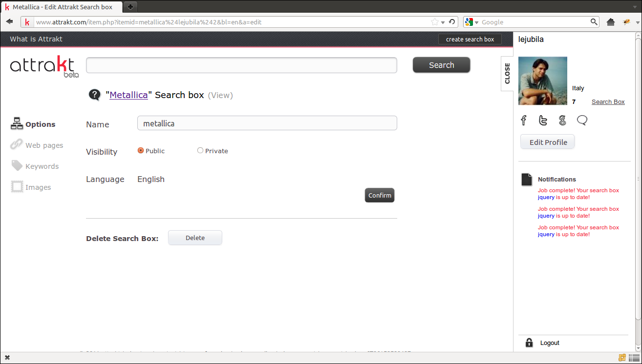Image resolution: width=642 pixels, height=364 pixels.
Task: Click the attrakt beta logo
Action: tap(44, 66)
